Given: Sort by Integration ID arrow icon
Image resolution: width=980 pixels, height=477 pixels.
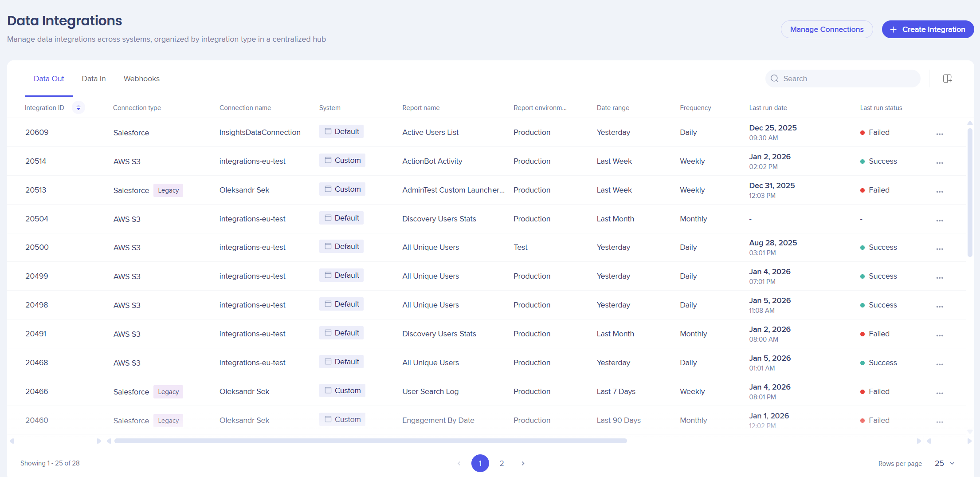Looking at the screenshot, I should (78, 108).
